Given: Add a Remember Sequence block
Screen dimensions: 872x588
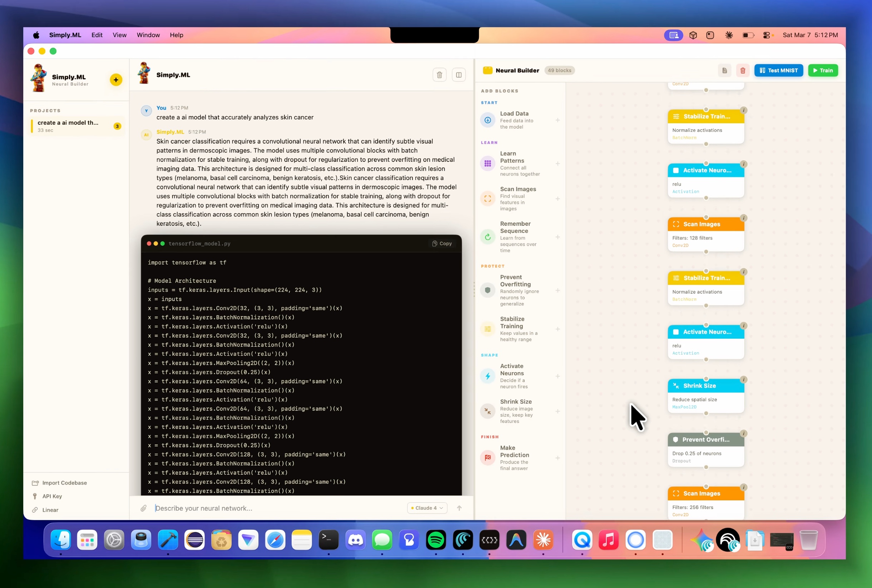Looking at the screenshot, I should tap(521, 237).
